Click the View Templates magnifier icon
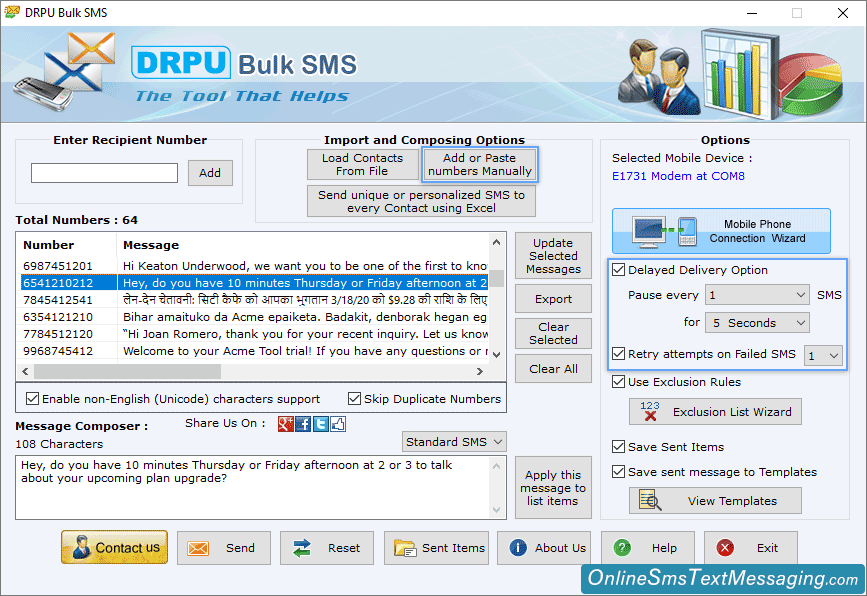867x596 pixels. 650,500
